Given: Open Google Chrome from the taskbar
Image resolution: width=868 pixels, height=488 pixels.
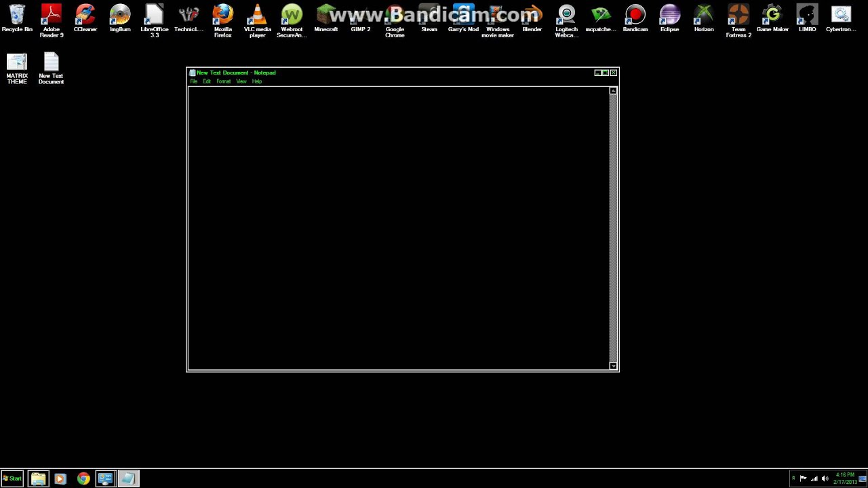Looking at the screenshot, I should (x=83, y=479).
